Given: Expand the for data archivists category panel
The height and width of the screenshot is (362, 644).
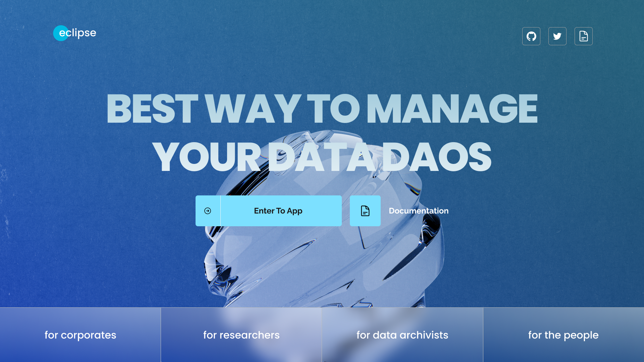Looking at the screenshot, I should (402, 335).
